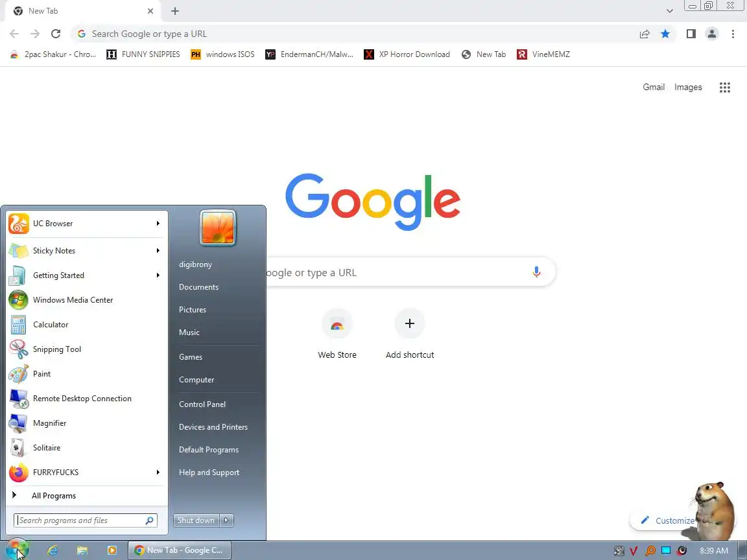Open Internet Explorer from taskbar

coord(53,550)
